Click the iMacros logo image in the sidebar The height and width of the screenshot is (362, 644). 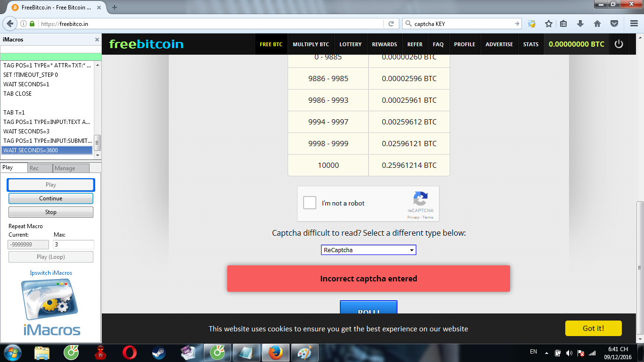point(51,307)
